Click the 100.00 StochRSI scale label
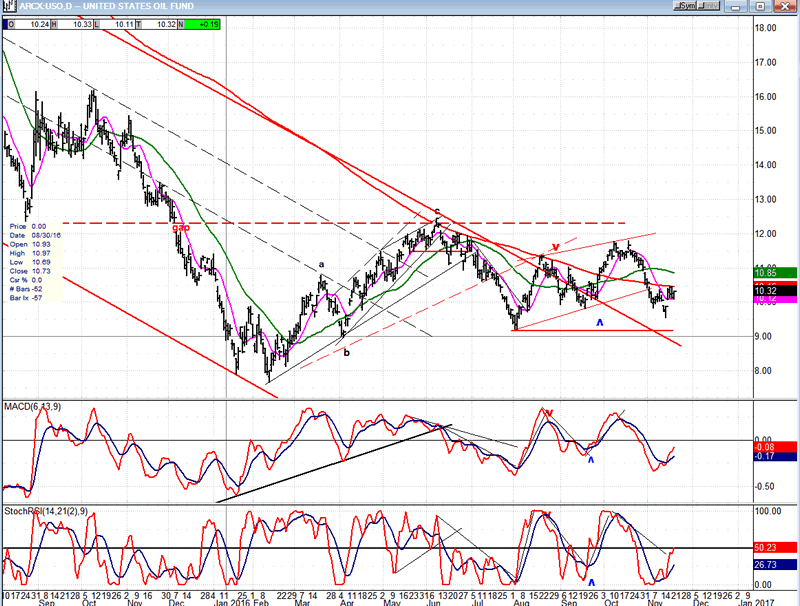This screenshot has height=606, width=800. tap(767, 511)
